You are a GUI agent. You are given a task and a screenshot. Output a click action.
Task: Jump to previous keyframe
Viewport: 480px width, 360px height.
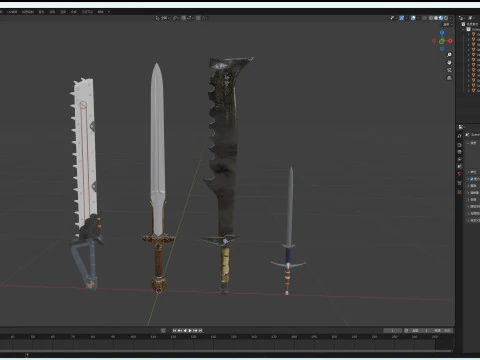coord(180,330)
